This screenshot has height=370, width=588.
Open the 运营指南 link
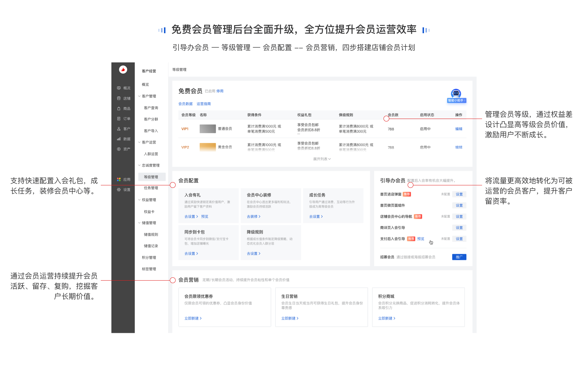tap(204, 104)
